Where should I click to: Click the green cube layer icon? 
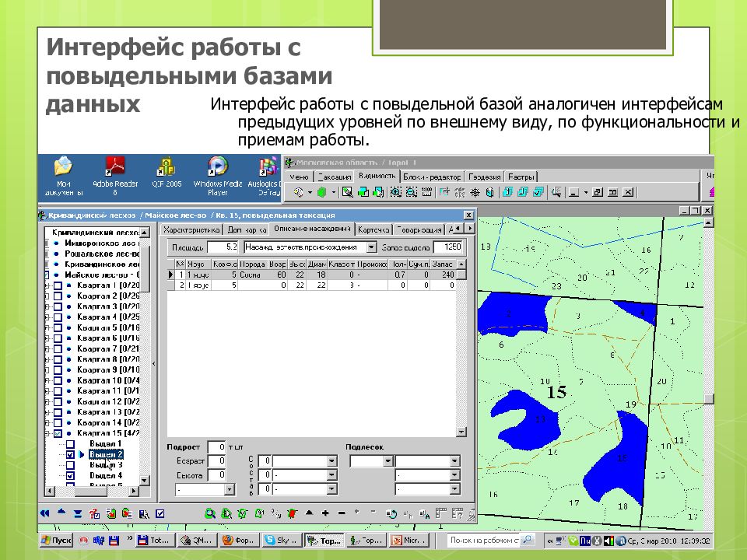tap(322, 192)
